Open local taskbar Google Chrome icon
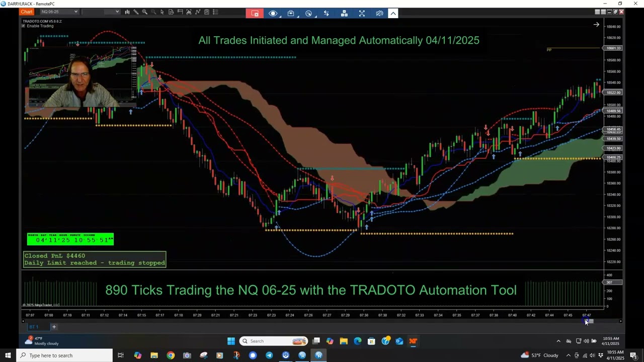The width and height of the screenshot is (644, 362). point(171,355)
